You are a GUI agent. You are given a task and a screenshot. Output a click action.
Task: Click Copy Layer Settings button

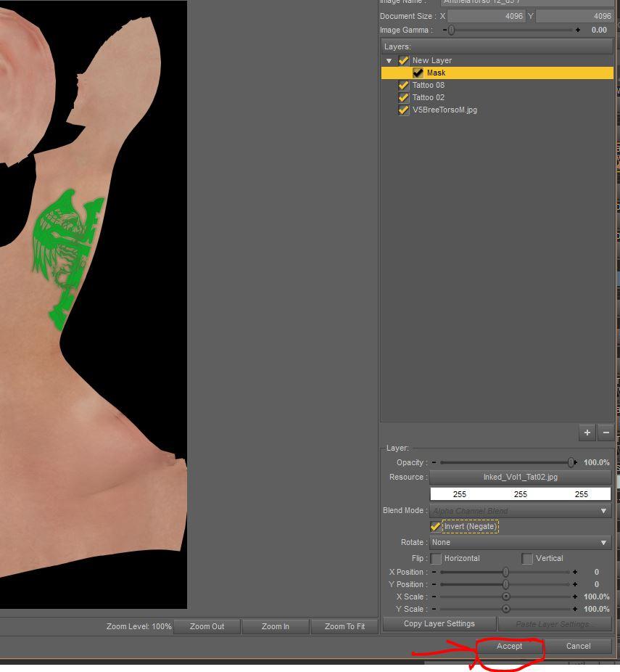point(439,623)
